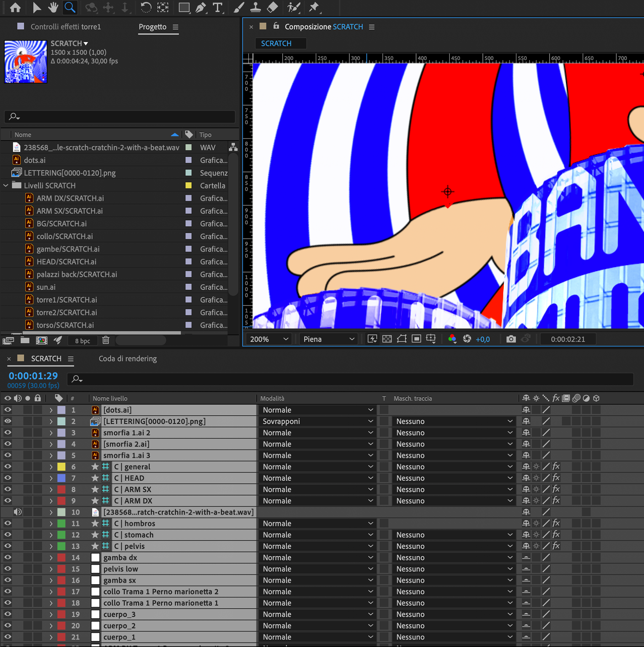644x647 pixels.
Task: Select the Roto Brush tool
Action: (293, 7)
